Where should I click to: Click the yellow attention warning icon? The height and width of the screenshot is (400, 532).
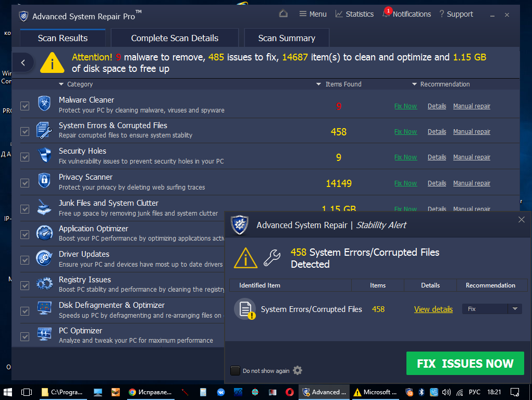click(52, 63)
